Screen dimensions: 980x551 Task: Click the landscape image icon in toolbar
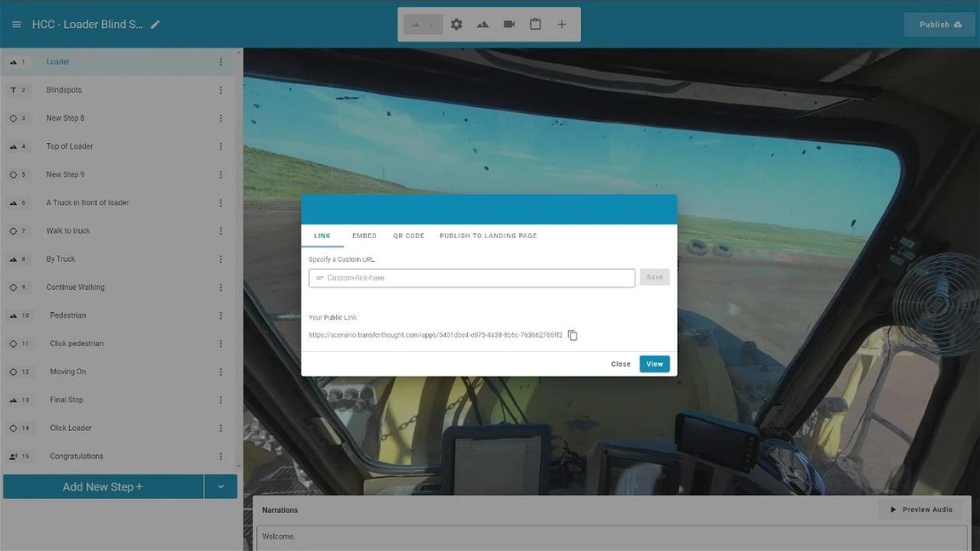coord(482,25)
